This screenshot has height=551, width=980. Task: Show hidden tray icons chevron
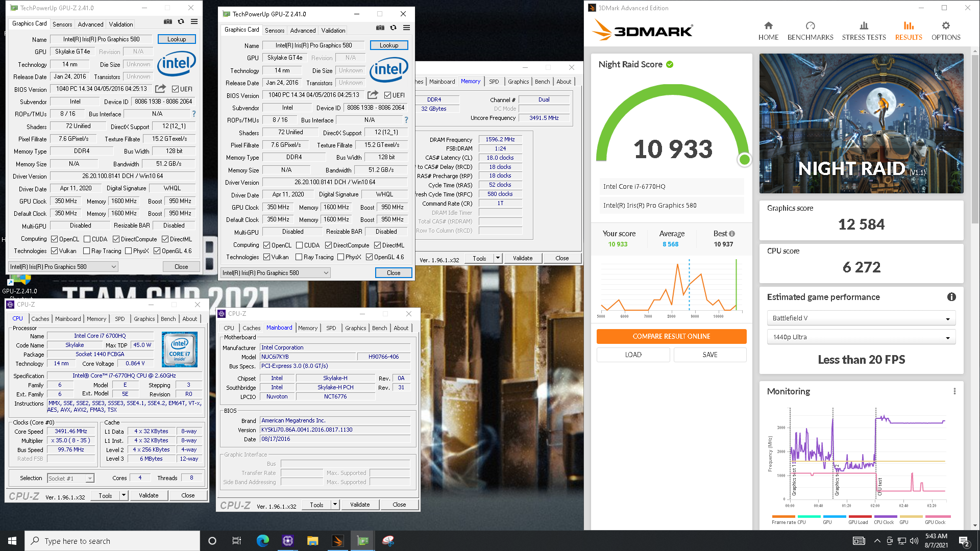(877, 541)
